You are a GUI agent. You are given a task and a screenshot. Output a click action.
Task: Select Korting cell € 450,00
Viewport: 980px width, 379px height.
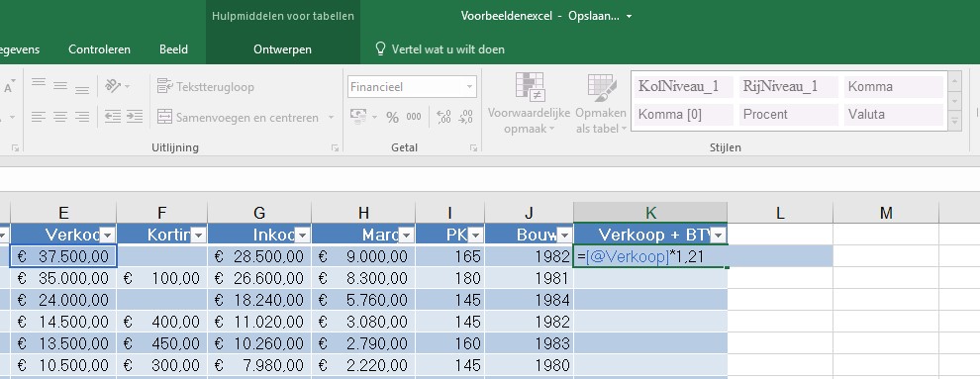[x=162, y=343]
